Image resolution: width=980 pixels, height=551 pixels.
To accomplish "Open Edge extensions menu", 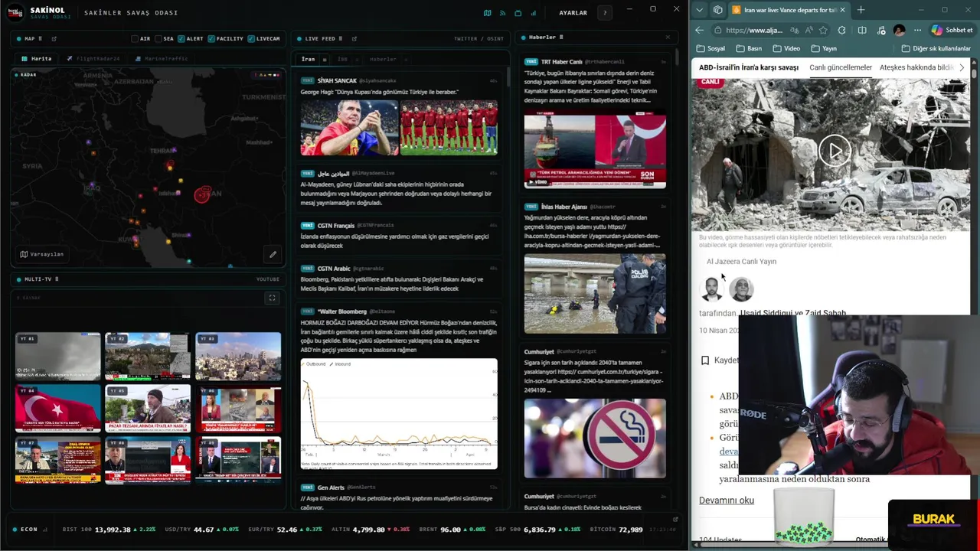I will point(842,30).
